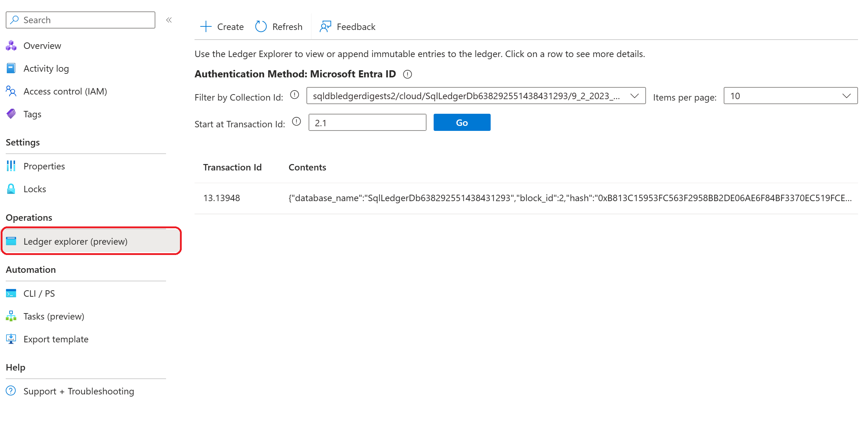868x429 pixels.
Task: Click Create in the toolbar
Action: pyautogui.click(x=222, y=27)
